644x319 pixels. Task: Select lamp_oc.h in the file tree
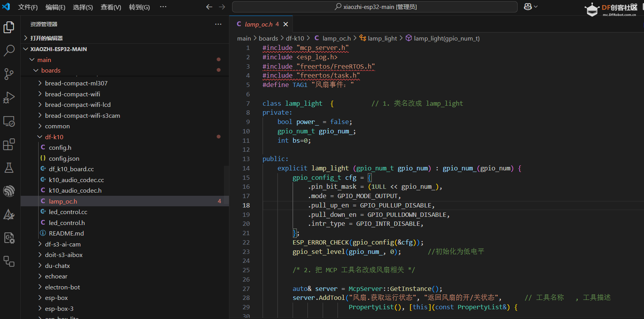coord(125,201)
